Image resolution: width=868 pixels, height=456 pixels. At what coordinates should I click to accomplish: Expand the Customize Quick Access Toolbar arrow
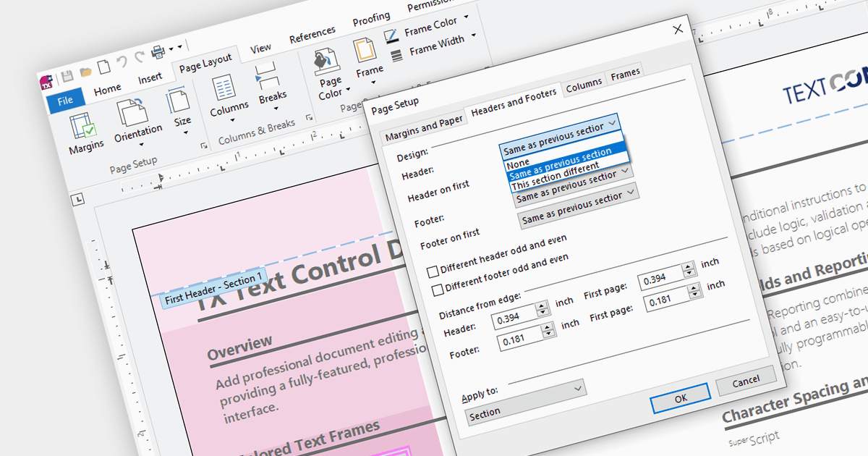(181, 46)
